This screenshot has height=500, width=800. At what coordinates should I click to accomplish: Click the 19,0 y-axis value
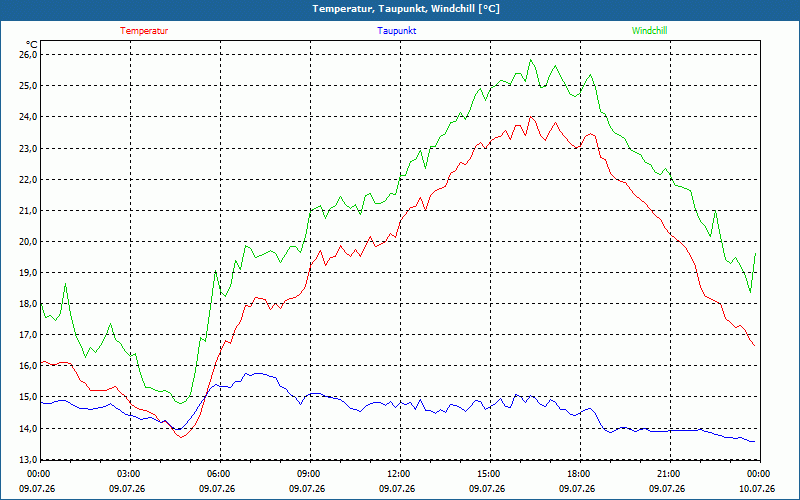[28, 273]
